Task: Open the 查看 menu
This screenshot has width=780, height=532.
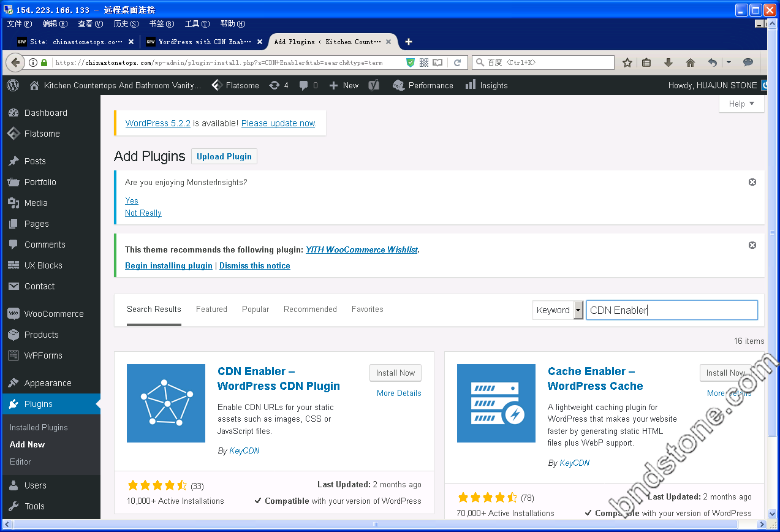Action: (x=90, y=24)
